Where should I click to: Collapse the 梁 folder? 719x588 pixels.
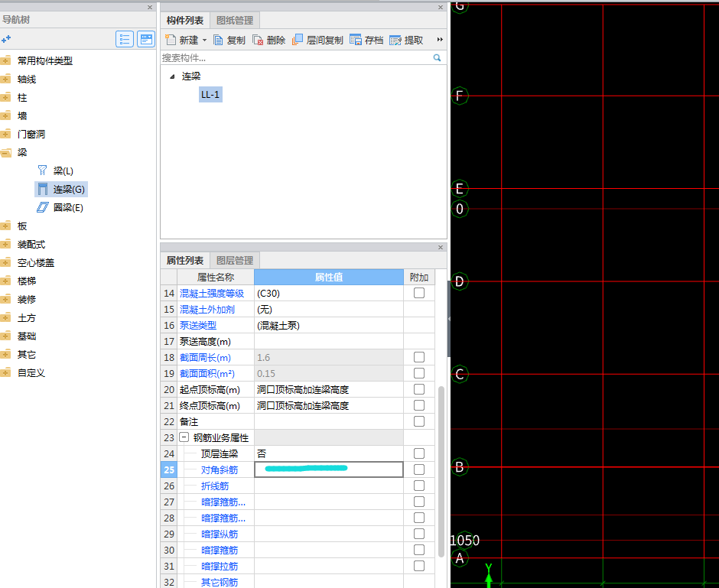click(5, 153)
